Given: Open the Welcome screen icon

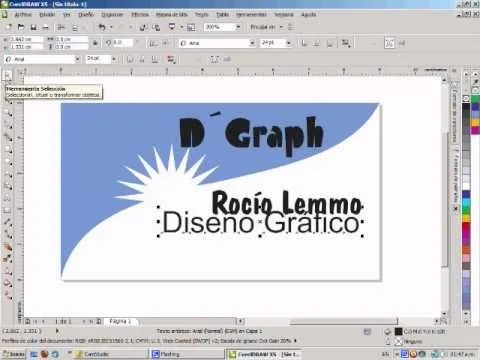Looking at the screenshot, I should click(x=191, y=27).
